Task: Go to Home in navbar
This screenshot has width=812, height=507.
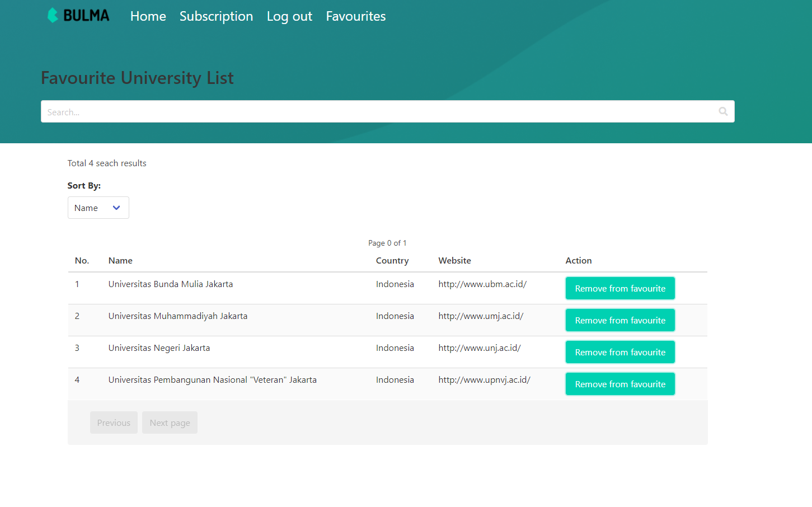Action: click(148, 16)
